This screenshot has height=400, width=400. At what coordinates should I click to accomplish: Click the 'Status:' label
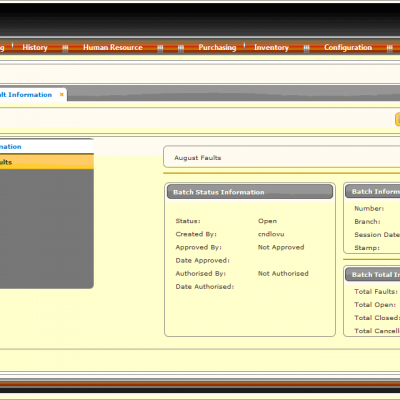188,221
